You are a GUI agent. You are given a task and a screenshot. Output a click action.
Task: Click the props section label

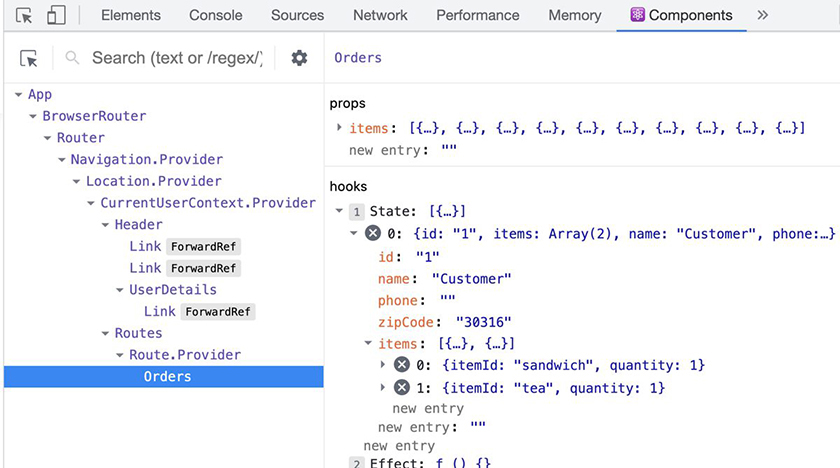coord(348,103)
